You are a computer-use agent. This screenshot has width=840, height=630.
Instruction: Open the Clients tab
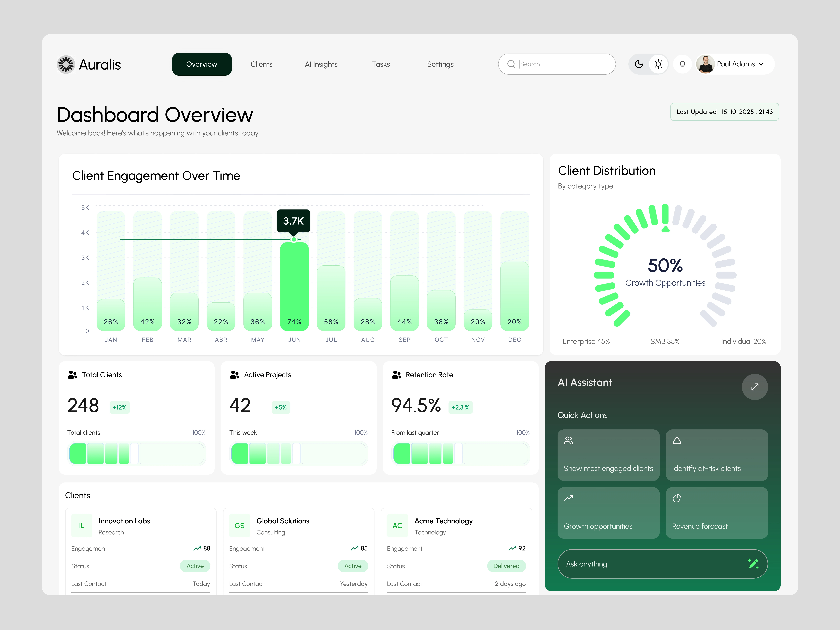261,64
